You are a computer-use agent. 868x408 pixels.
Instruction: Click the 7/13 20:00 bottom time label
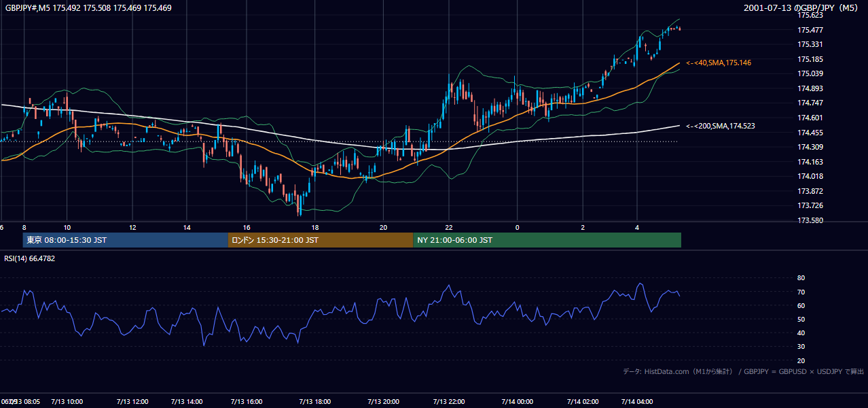pyautogui.click(x=383, y=402)
